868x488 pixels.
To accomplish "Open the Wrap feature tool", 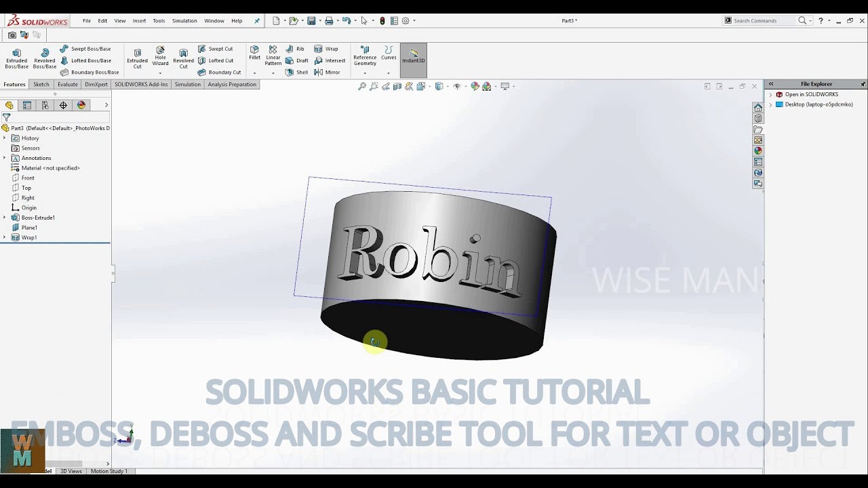I will 325,49.
